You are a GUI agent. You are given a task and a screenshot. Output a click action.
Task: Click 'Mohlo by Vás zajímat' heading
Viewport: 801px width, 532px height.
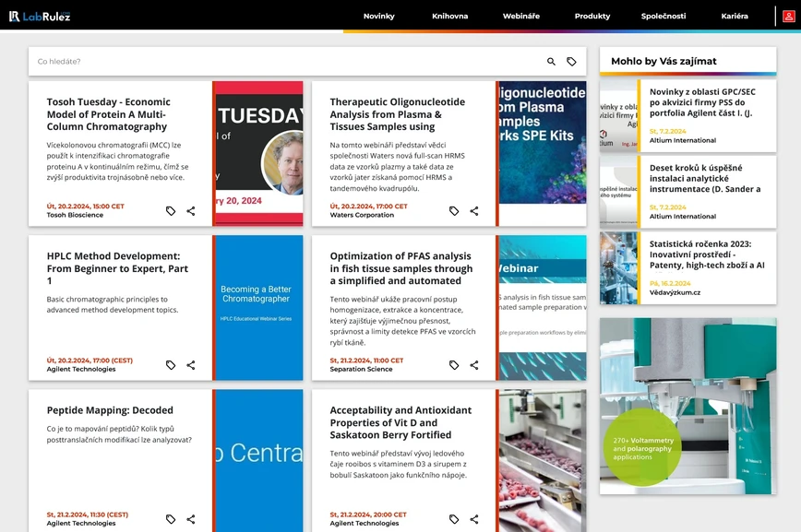(x=664, y=61)
